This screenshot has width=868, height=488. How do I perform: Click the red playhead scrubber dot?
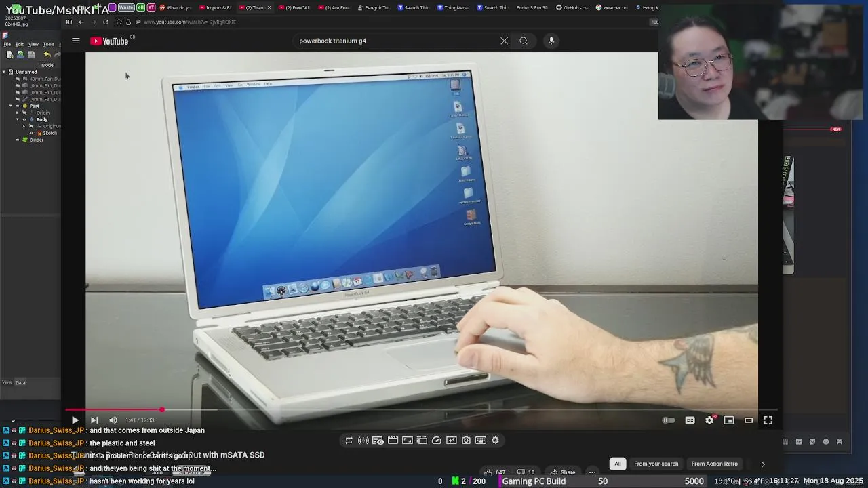pyautogui.click(x=162, y=409)
